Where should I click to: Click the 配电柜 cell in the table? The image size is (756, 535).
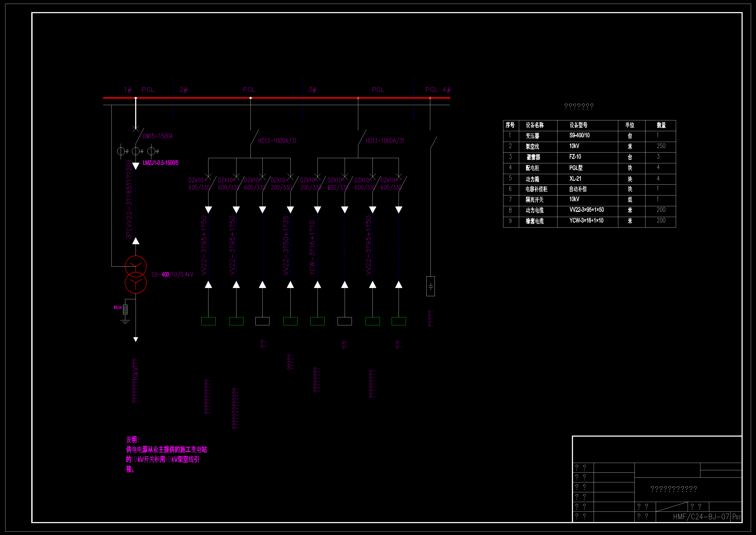(532, 168)
